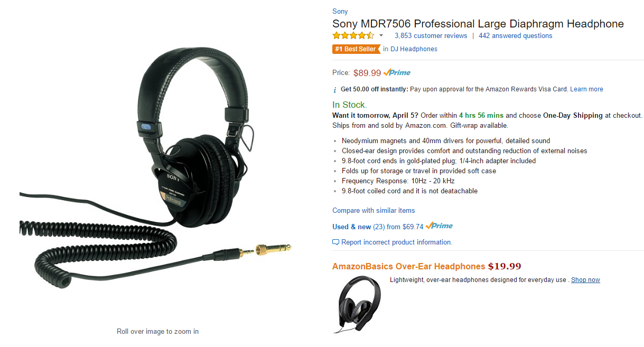The height and width of the screenshot is (347, 644).
Task: Click the star rating icons
Action: point(353,36)
